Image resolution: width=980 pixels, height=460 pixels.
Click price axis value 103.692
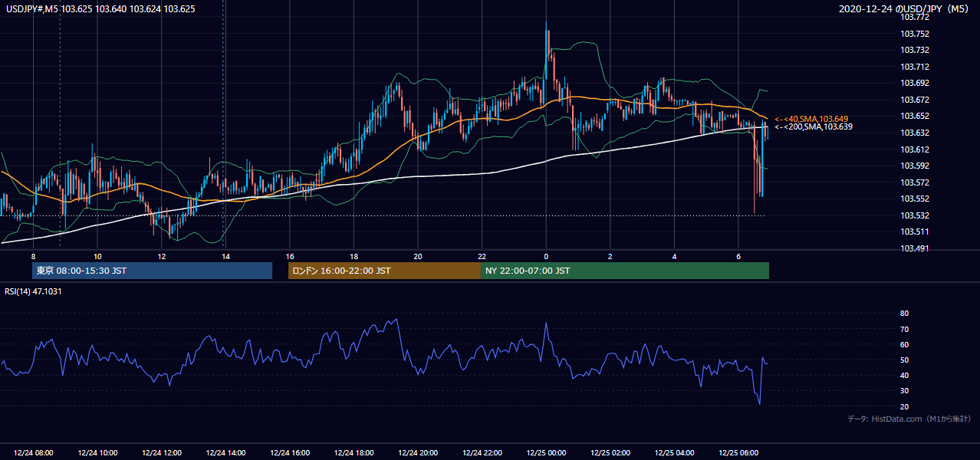coord(914,83)
